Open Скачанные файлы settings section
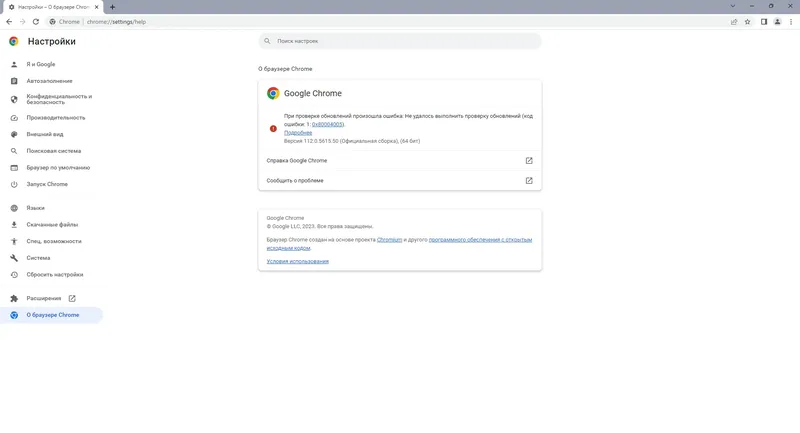Screen dimensions: 800x433 (x=52, y=224)
